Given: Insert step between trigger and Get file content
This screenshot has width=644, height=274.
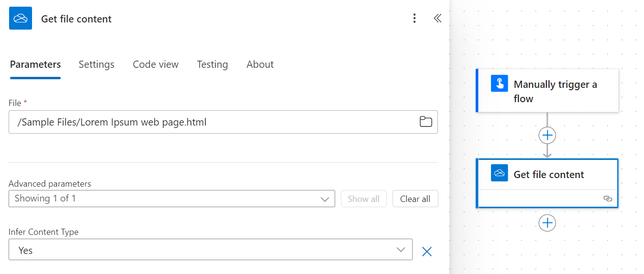Looking at the screenshot, I should tap(547, 136).
